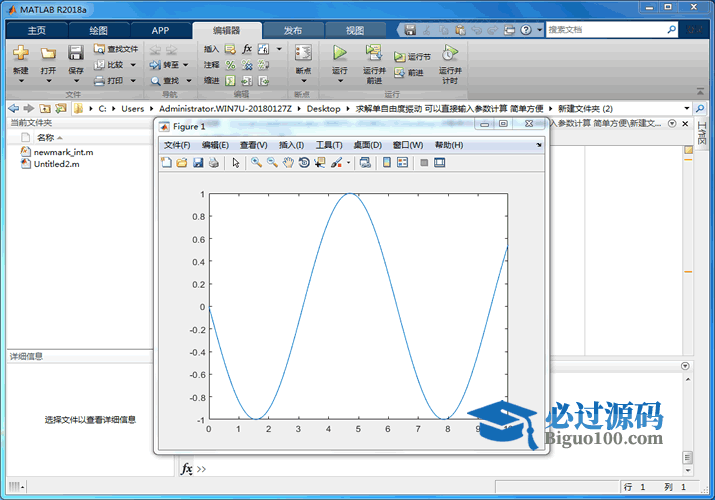Click the 运行并前进 run and advance icon
This screenshot has height=500, width=715.
pyautogui.click(x=374, y=52)
